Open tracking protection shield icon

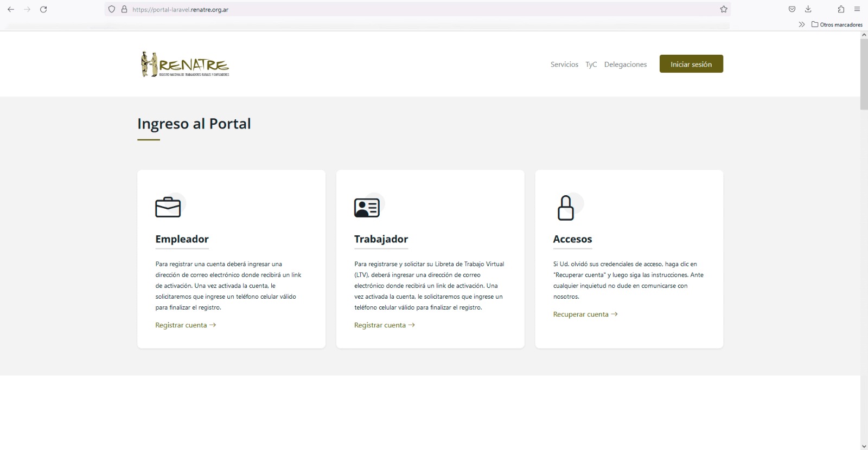coord(112,9)
